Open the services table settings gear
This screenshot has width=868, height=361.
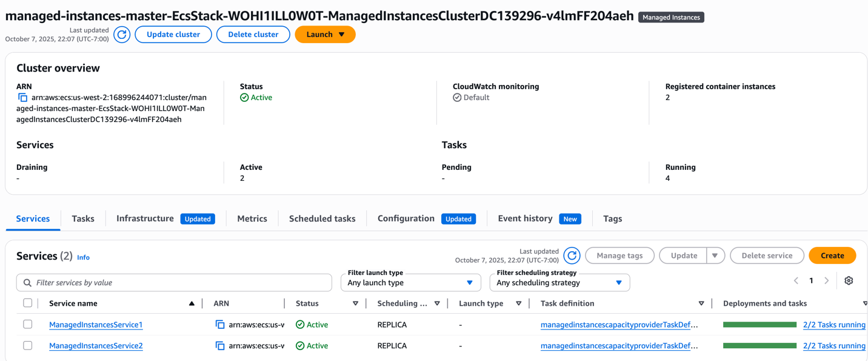click(x=849, y=280)
